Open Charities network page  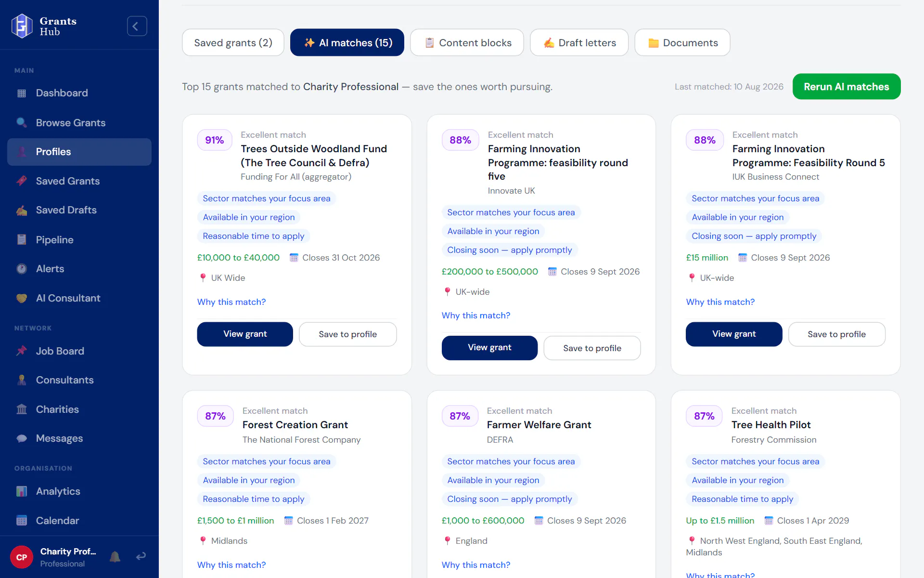(79, 409)
